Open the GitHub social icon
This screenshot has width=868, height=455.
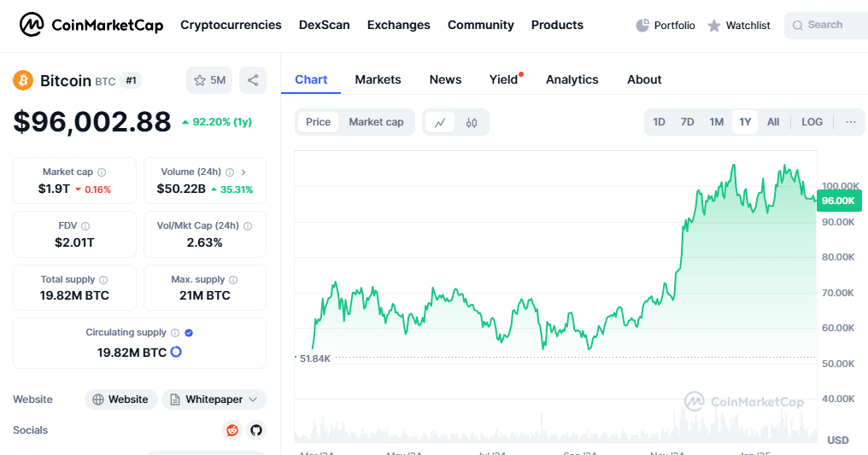coord(255,430)
